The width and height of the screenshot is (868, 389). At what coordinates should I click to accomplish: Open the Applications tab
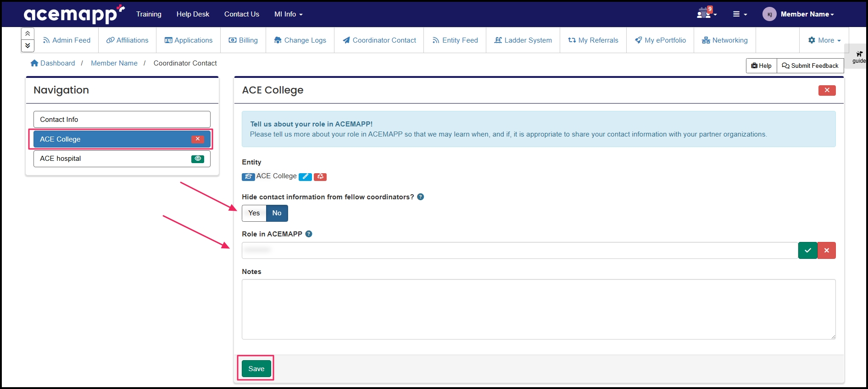click(x=189, y=40)
